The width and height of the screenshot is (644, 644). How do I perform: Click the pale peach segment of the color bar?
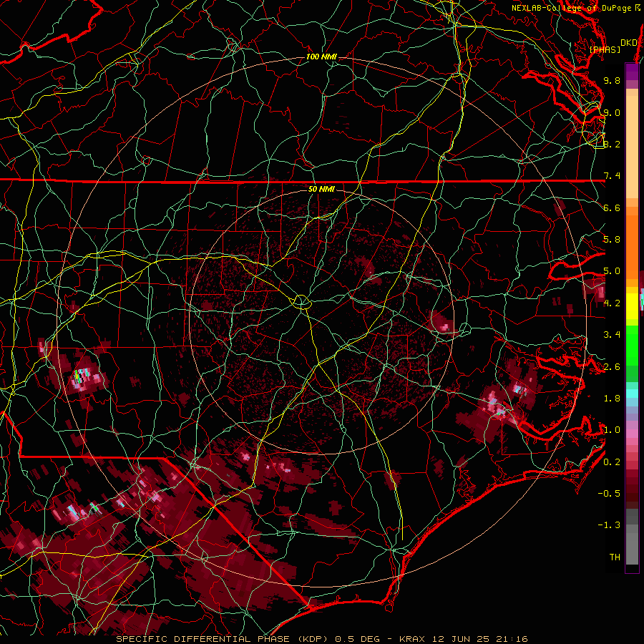(x=632, y=148)
